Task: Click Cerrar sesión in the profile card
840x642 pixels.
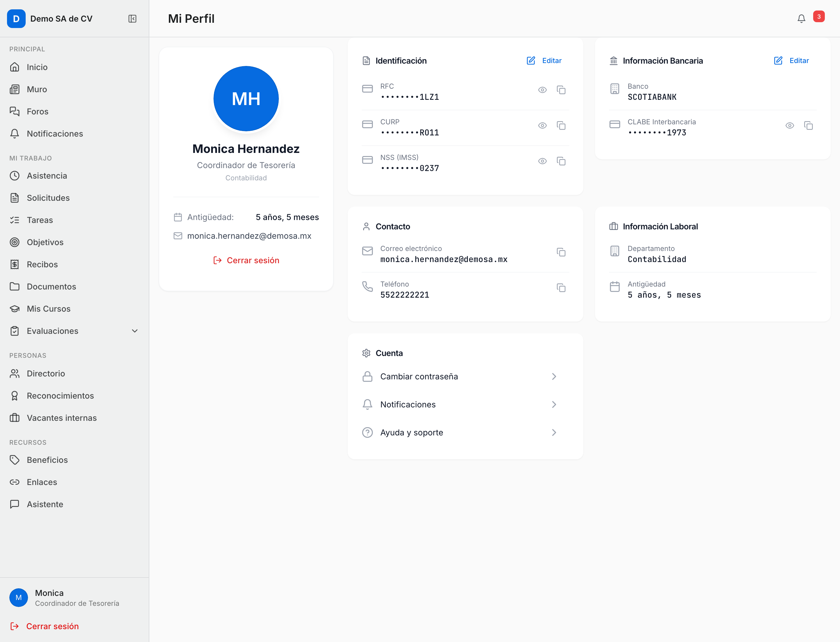Action: pyautogui.click(x=246, y=260)
